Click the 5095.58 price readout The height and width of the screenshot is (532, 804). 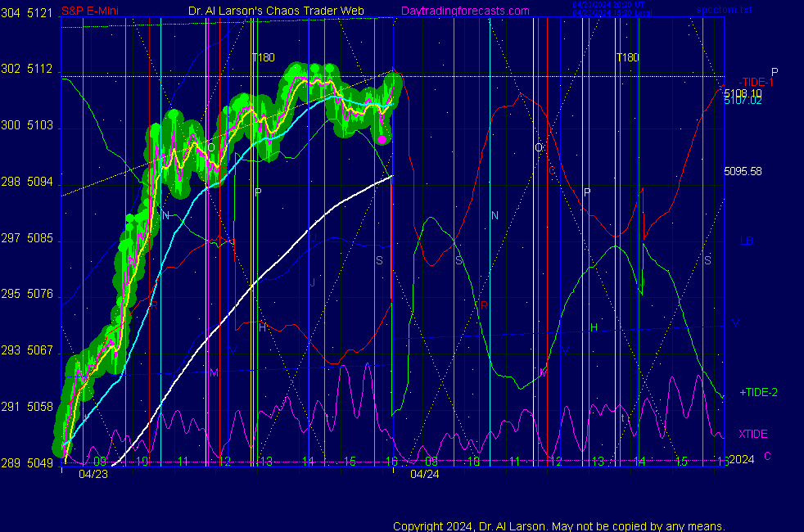pyautogui.click(x=743, y=171)
